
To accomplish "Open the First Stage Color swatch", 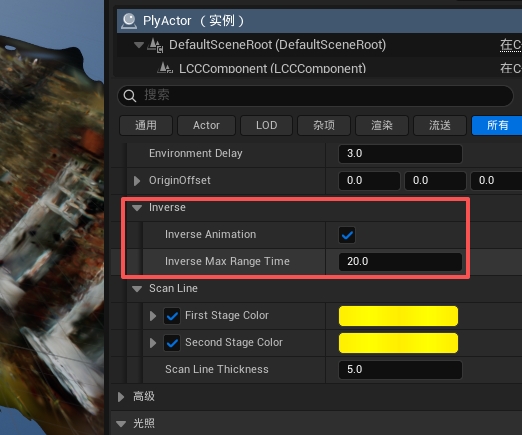I will [x=398, y=316].
